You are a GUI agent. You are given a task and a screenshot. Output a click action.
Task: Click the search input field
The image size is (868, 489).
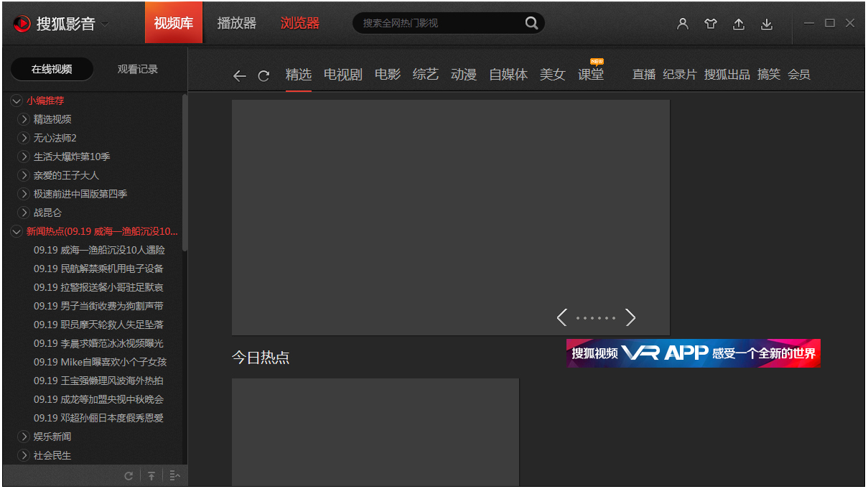[x=438, y=23]
